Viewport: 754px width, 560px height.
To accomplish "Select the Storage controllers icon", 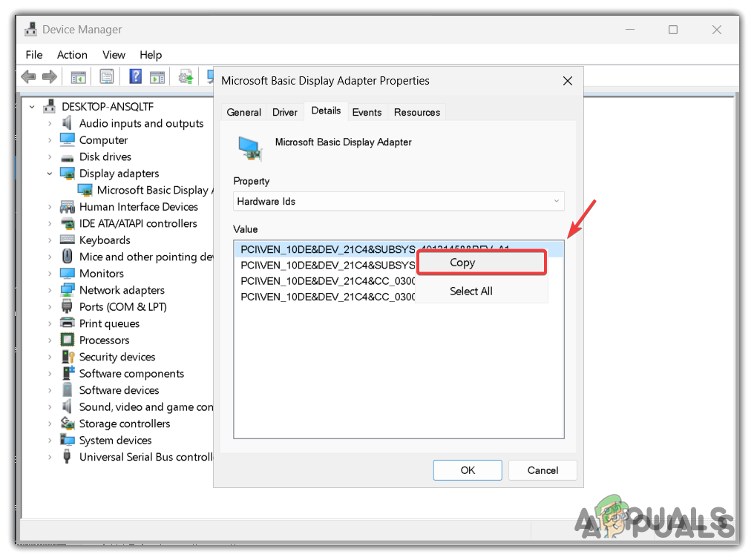I will pyautogui.click(x=68, y=423).
